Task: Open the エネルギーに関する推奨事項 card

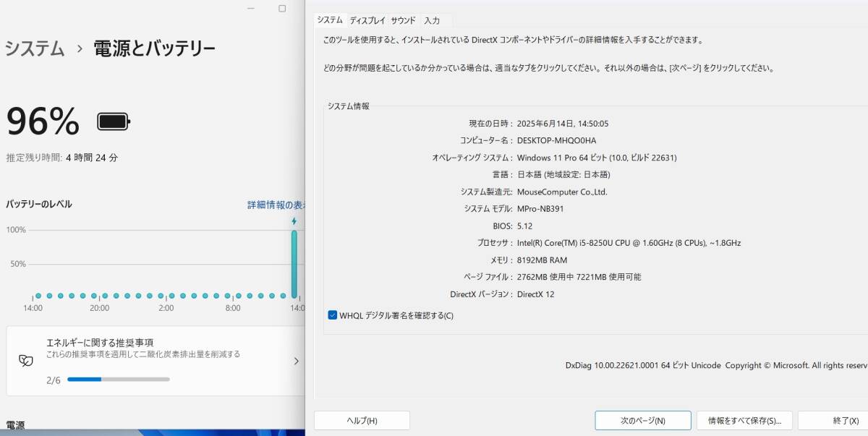Action: (156, 361)
